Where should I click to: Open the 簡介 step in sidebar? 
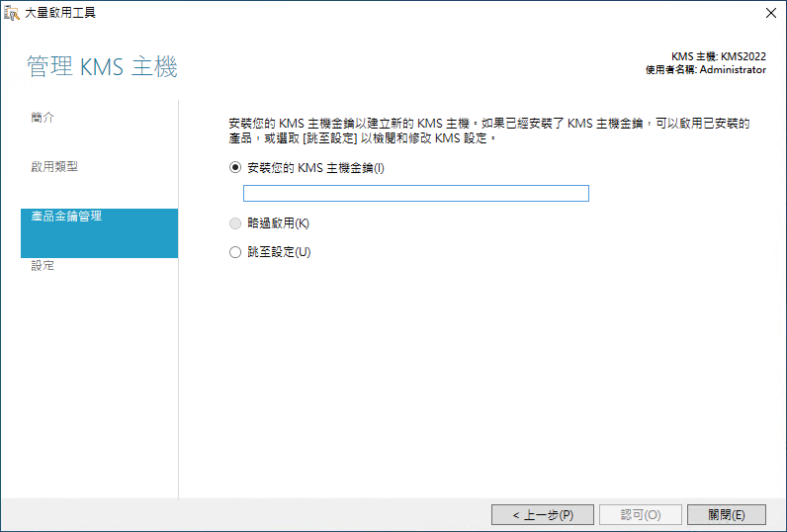click(43, 118)
